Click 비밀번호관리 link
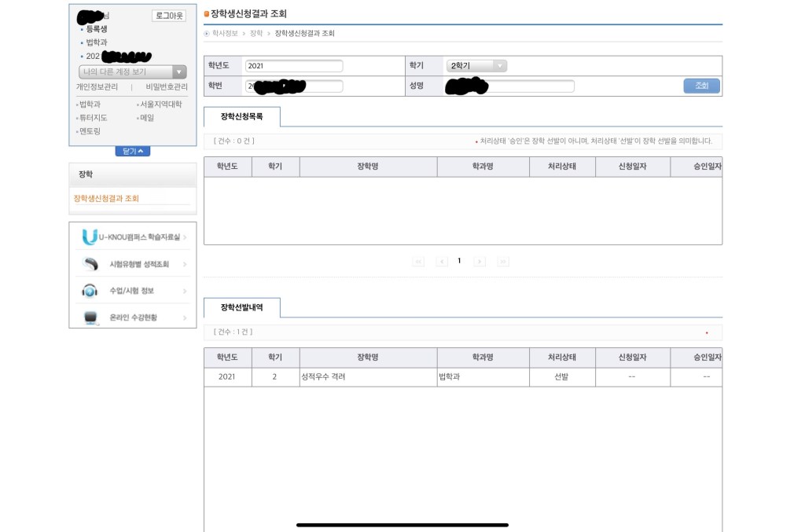805x532 pixels. pyautogui.click(x=166, y=87)
